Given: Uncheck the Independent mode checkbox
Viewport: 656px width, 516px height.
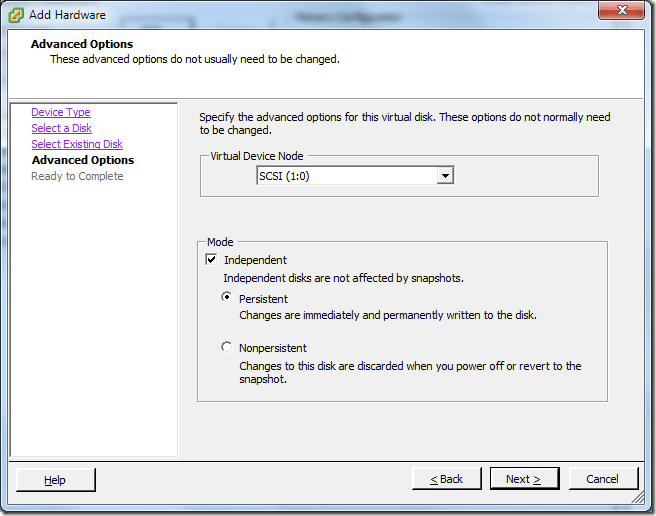Looking at the screenshot, I should point(211,259).
